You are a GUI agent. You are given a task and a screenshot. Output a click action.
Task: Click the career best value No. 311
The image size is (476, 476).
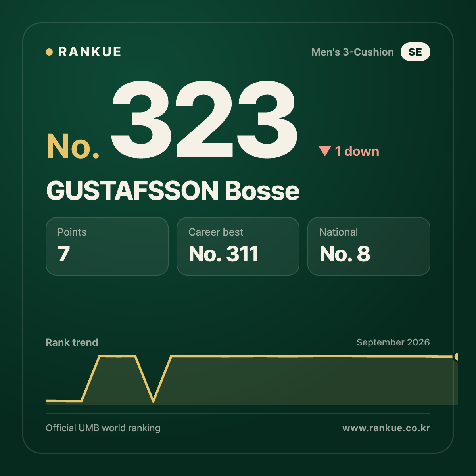tap(224, 254)
